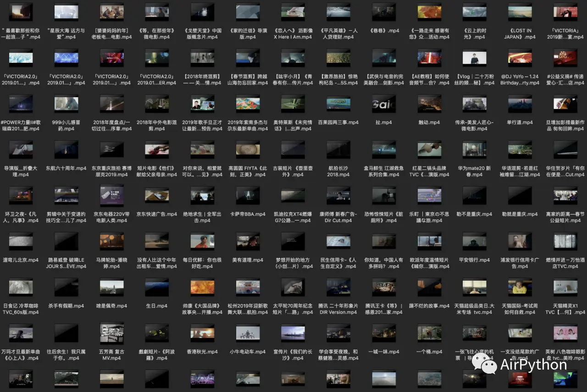Click name 京东电器220V带电新人类.mp4
587x392 pixels.
point(111,217)
